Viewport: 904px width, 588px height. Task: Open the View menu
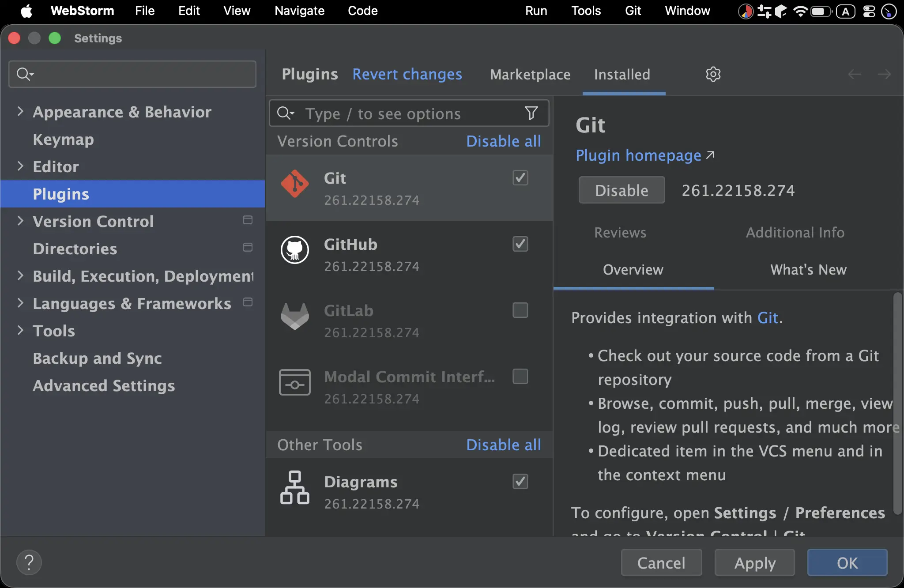tap(237, 11)
